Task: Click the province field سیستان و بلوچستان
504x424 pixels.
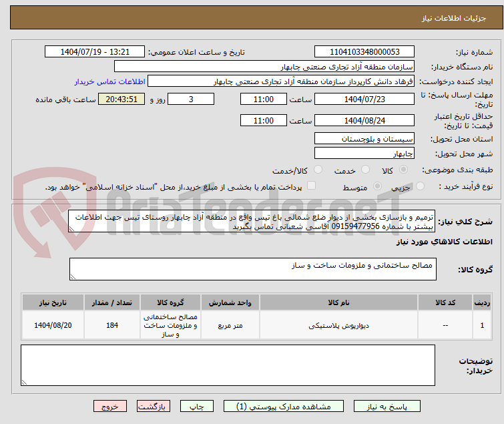Action: [364, 138]
